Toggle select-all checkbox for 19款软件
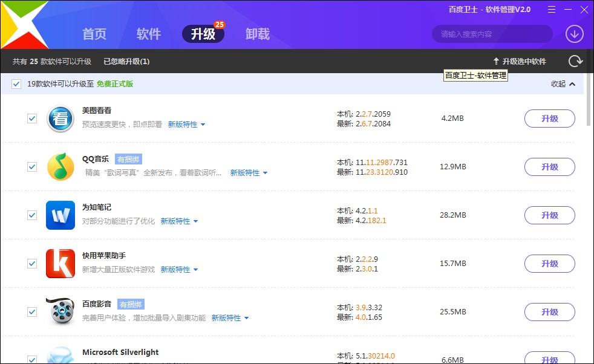Screen dimensions: 594x364 [x=16, y=83]
